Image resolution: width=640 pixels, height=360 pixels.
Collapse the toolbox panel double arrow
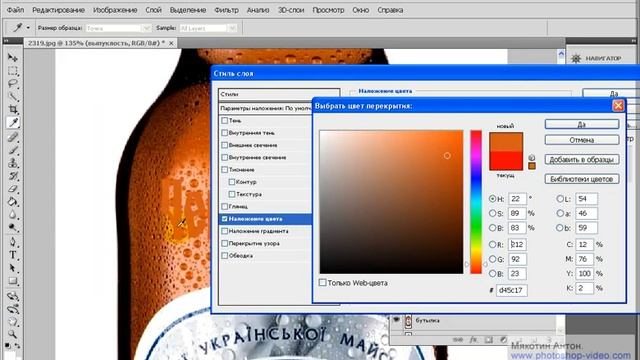point(6,40)
